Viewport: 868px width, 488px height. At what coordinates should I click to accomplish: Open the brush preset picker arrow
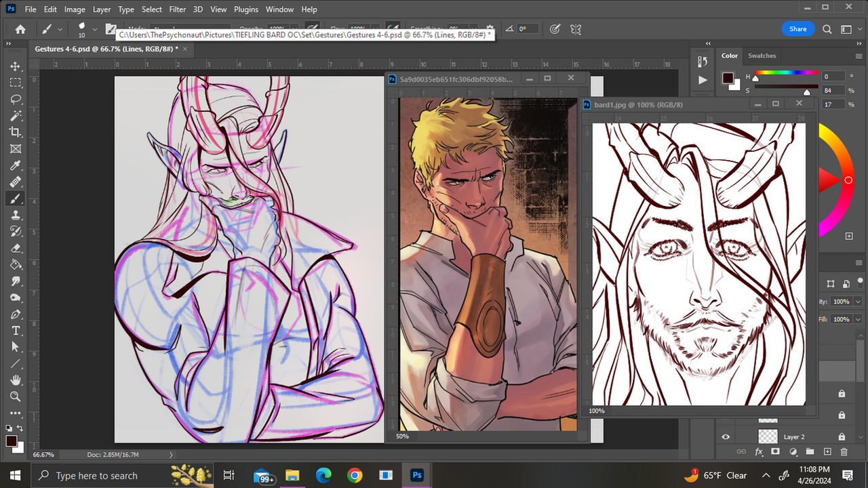(93, 29)
